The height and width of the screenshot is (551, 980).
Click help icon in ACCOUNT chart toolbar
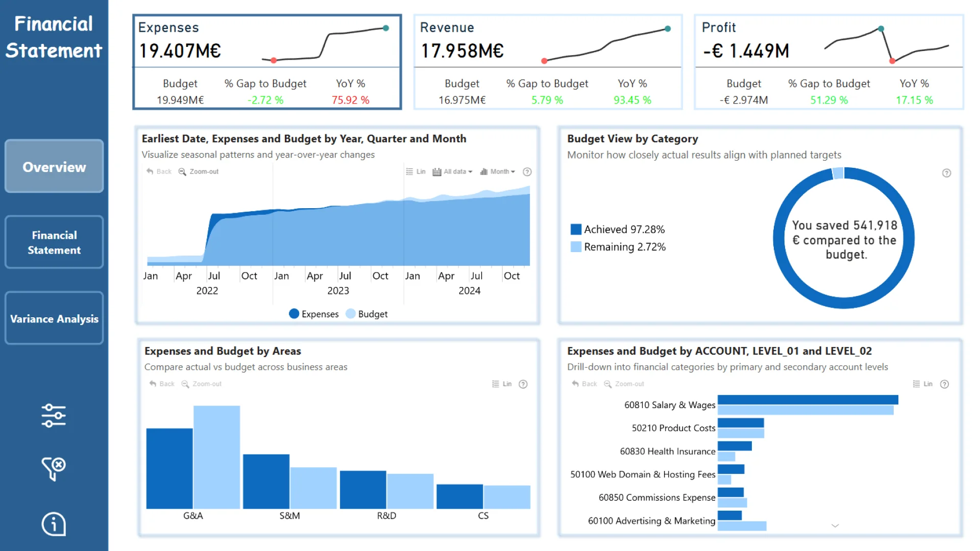944,384
